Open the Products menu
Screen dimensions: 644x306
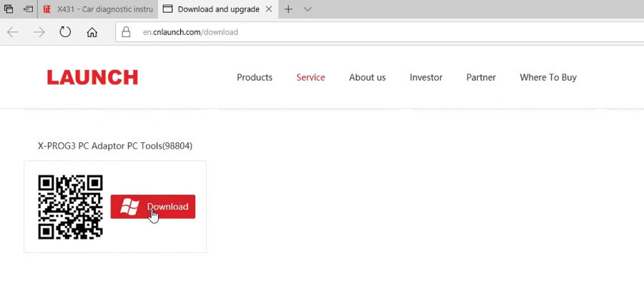click(x=255, y=77)
